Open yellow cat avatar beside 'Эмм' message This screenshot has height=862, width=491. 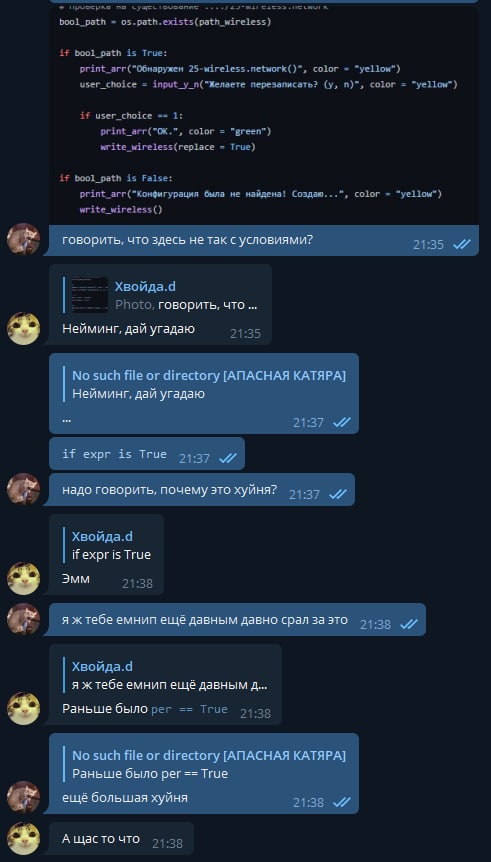(23, 578)
